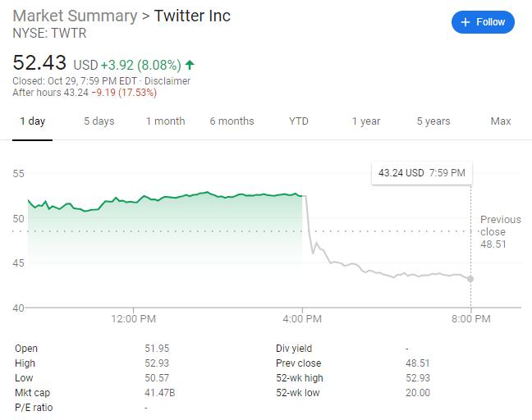The height and width of the screenshot is (420, 532).
Task: Click the Market Summary breadcrumb
Action: pos(75,16)
